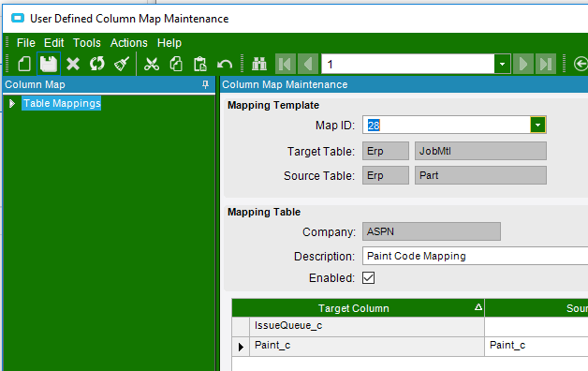
Task: Open search with the binoculars icon
Action: point(259,64)
